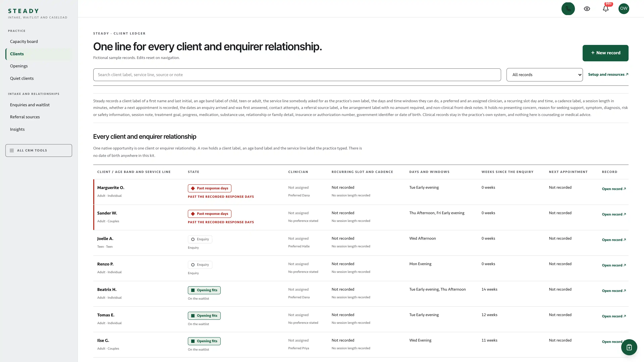Open record for Marguerite O.

coord(614,189)
